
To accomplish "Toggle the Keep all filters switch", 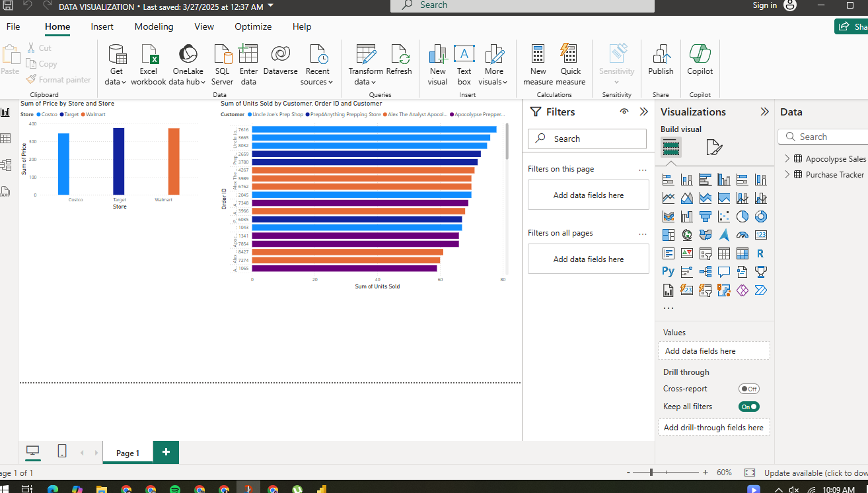I will (x=749, y=407).
